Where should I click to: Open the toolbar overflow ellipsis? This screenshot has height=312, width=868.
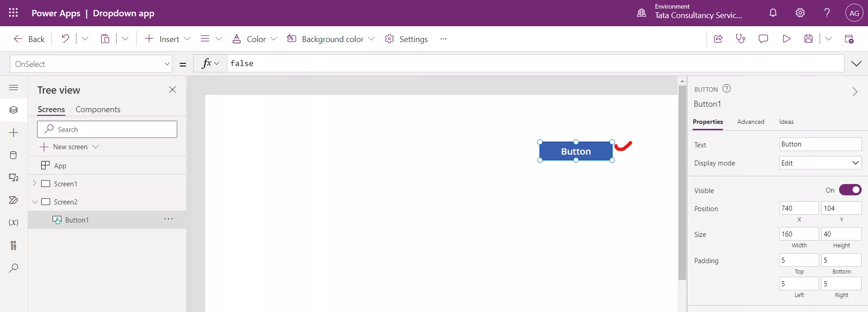tap(443, 39)
